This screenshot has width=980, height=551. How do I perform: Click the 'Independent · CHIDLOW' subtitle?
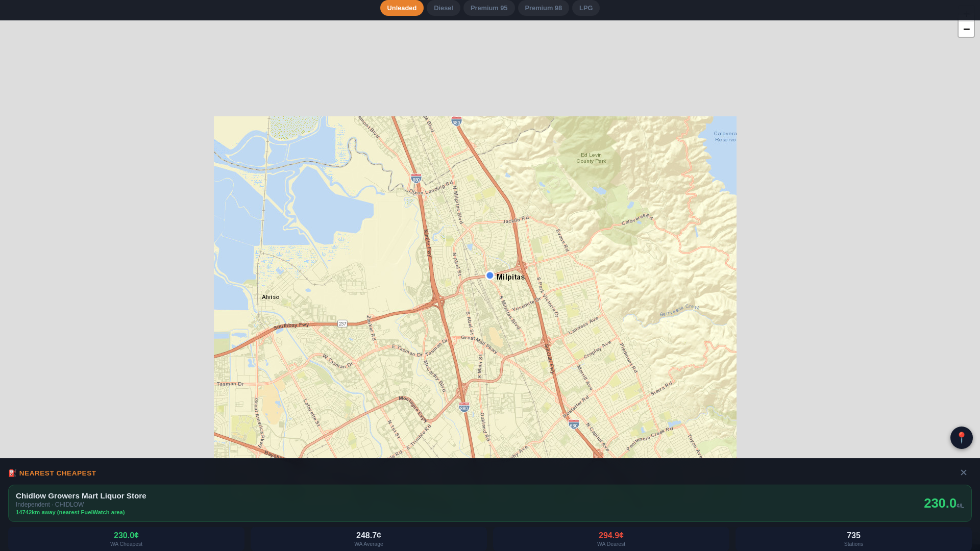coord(50,505)
